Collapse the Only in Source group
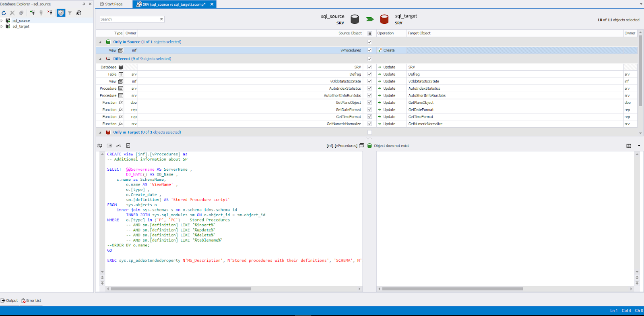 coord(100,42)
